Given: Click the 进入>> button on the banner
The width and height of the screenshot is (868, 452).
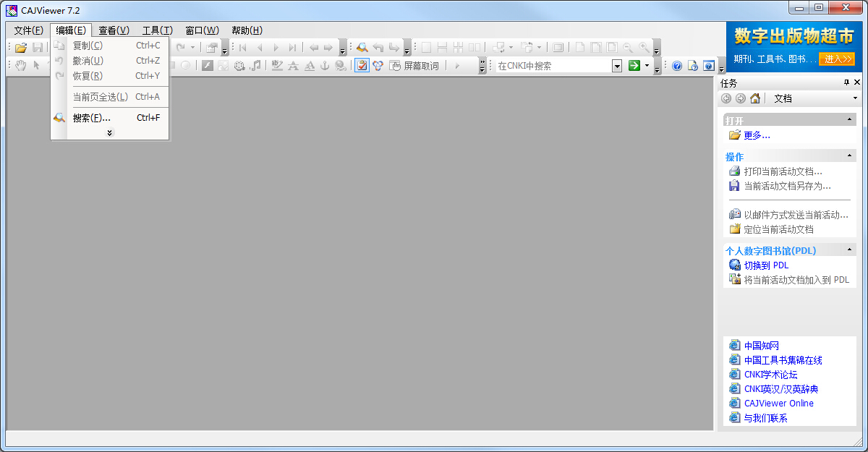Looking at the screenshot, I should (x=837, y=59).
